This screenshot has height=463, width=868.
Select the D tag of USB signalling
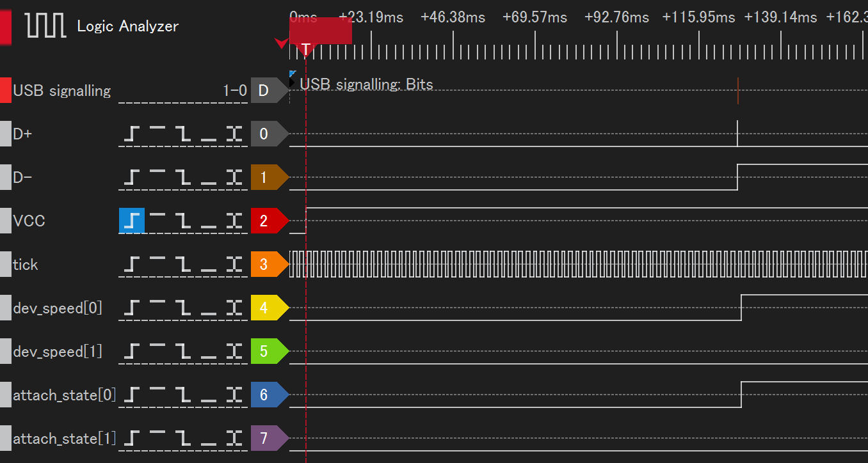[x=269, y=91]
